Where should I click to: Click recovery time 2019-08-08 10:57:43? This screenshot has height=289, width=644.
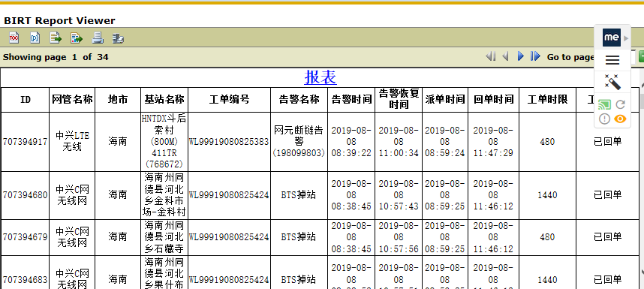coord(399,195)
